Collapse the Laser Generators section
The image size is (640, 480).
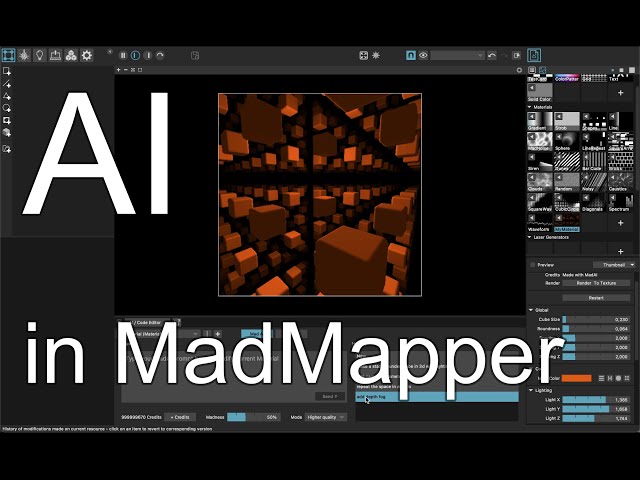[x=530, y=237]
